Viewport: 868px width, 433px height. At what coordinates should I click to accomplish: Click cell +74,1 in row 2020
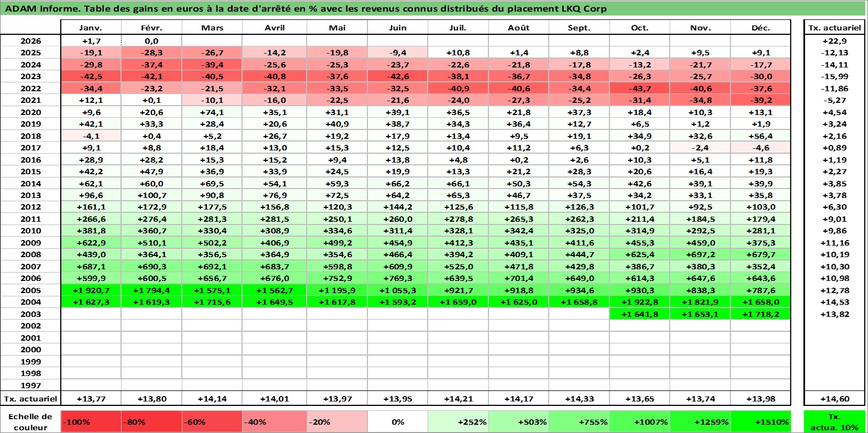click(212, 112)
